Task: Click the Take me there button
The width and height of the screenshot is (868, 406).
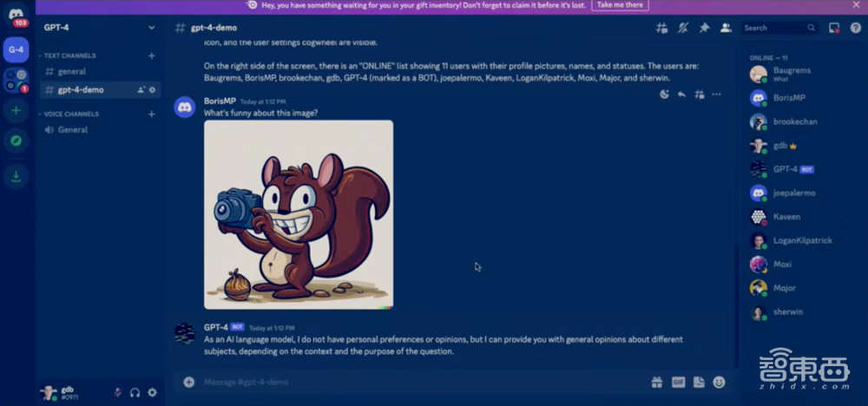Action: pos(620,5)
